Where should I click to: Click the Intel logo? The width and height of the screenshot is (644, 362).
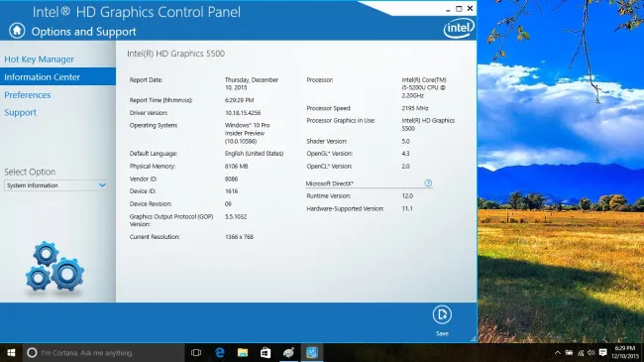pyautogui.click(x=459, y=29)
